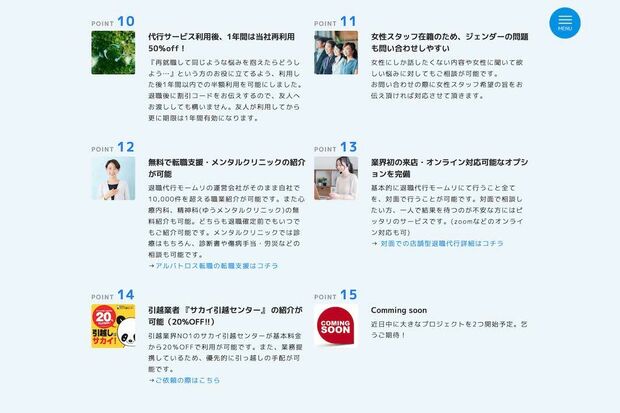Image resolution: width=620 pixels, height=413 pixels.
Task: Click the woman in cardigan photo for Point 12
Action: pos(113,178)
